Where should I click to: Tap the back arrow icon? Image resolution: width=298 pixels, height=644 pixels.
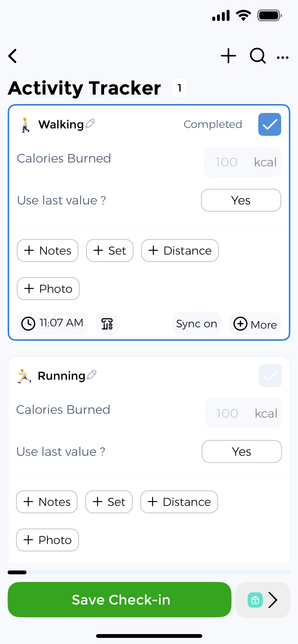click(13, 56)
